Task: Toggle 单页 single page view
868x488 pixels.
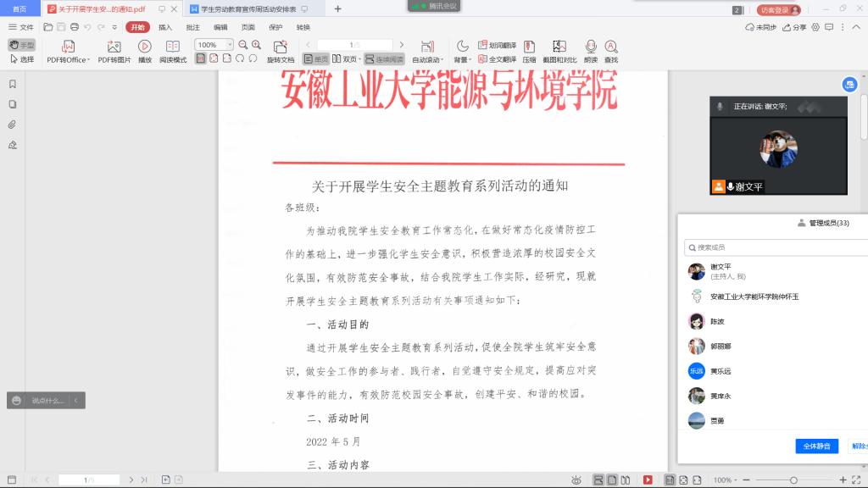Action: tap(316, 59)
